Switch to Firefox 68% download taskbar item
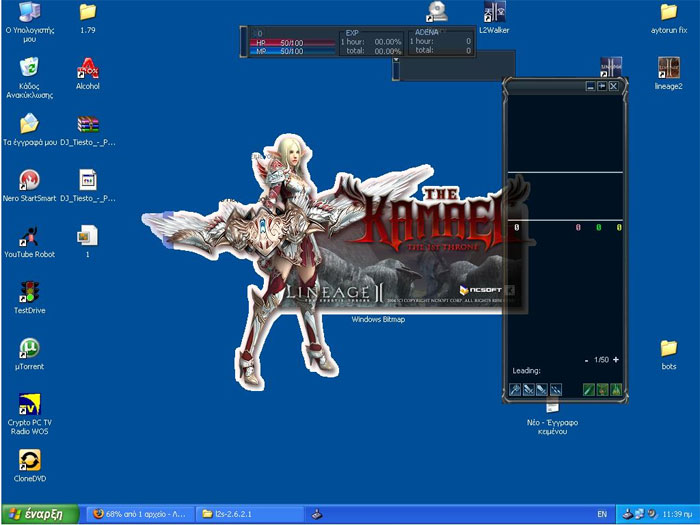 [140, 514]
